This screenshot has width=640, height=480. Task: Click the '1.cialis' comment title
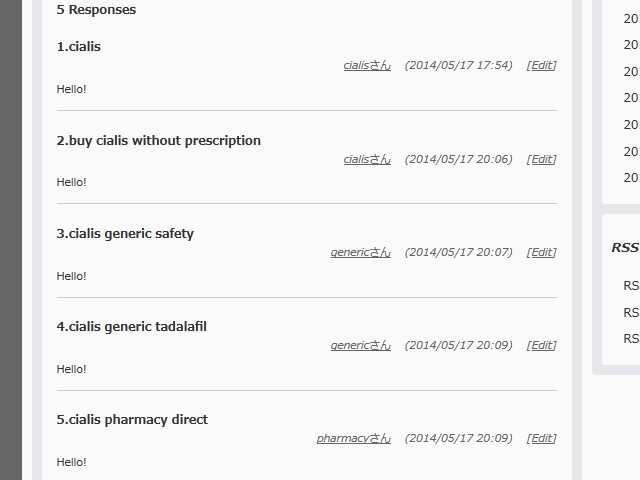tap(79, 47)
